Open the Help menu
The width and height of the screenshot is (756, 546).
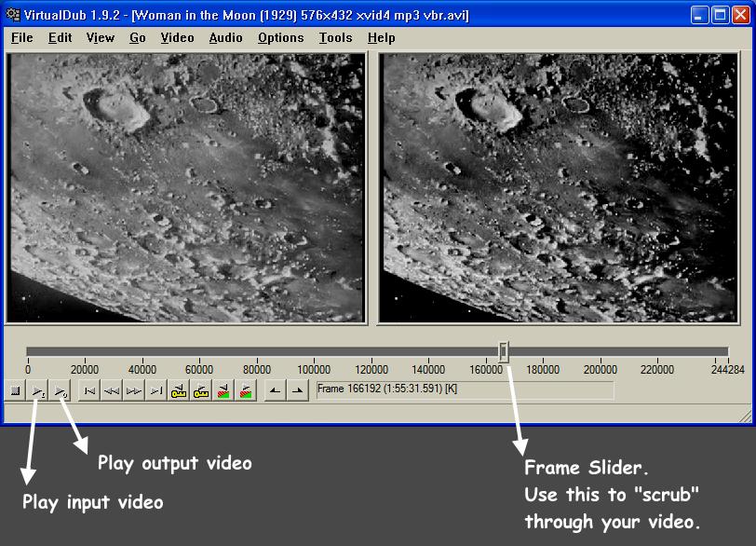382,37
